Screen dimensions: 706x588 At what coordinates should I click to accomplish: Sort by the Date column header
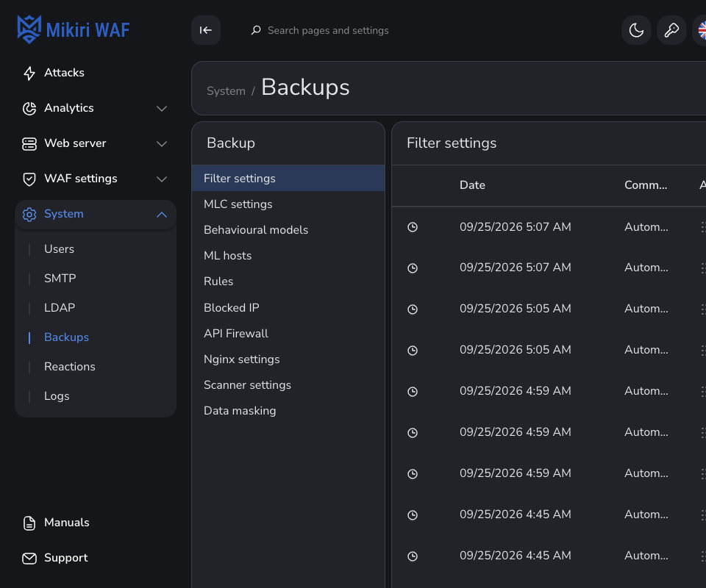(x=472, y=185)
